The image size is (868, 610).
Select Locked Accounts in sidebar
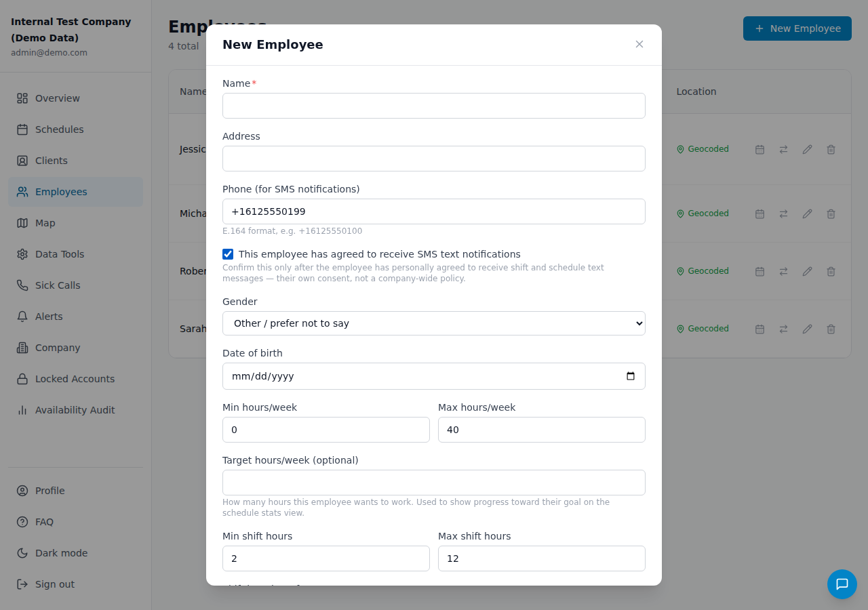76,379
